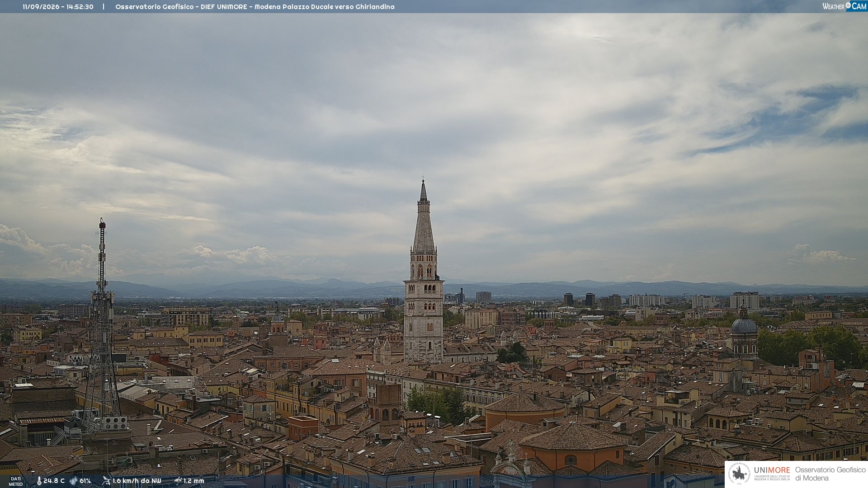The height and width of the screenshot is (488, 868).
Task: Click the 61% humidity value
Action: [x=85, y=481]
